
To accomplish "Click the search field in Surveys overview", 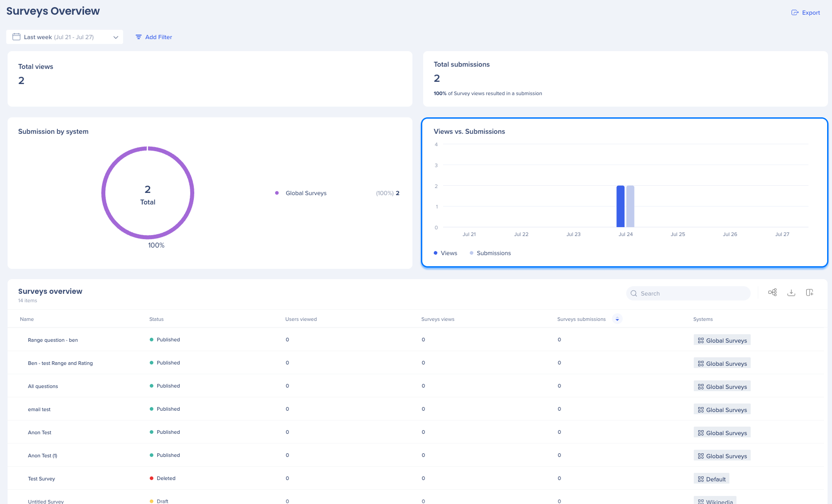I will tap(688, 293).
